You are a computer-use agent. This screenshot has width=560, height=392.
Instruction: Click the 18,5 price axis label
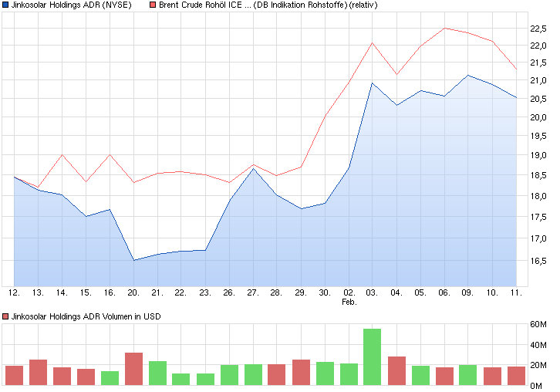tap(538, 175)
